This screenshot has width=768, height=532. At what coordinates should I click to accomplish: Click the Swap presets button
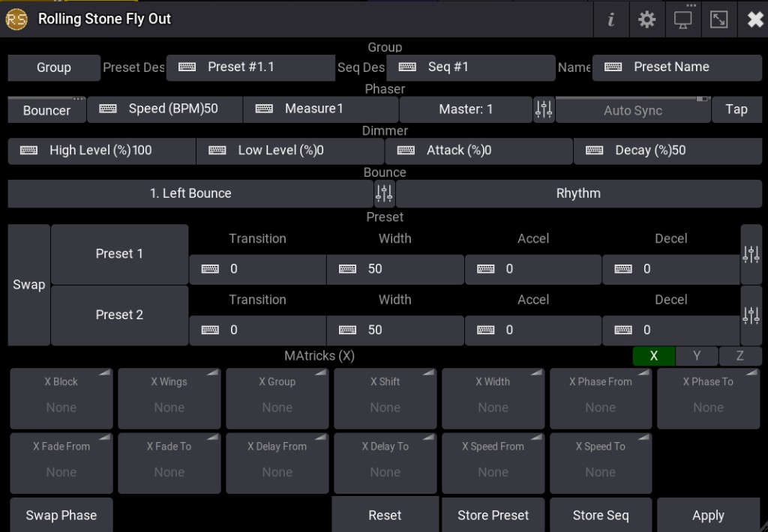pyautogui.click(x=29, y=285)
